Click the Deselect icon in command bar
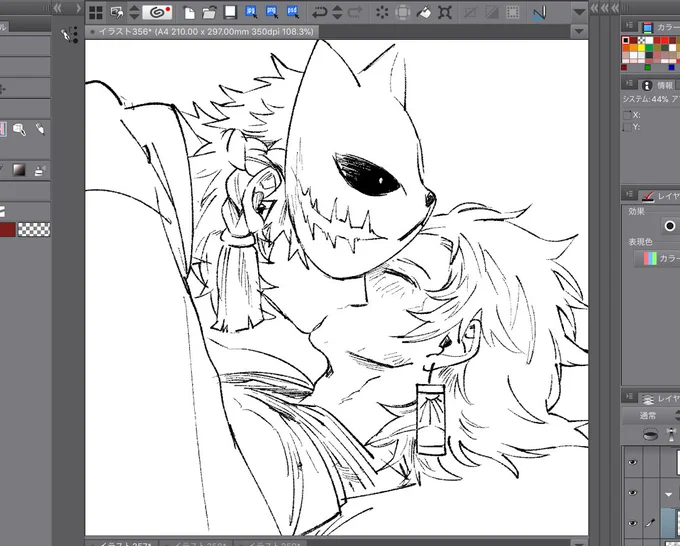This screenshot has height=546, width=680. point(470,12)
